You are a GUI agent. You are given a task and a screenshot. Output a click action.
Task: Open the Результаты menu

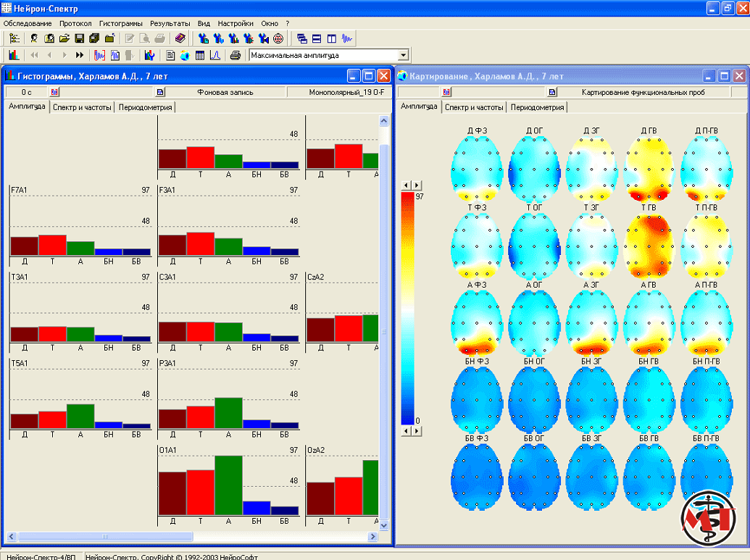point(170,23)
